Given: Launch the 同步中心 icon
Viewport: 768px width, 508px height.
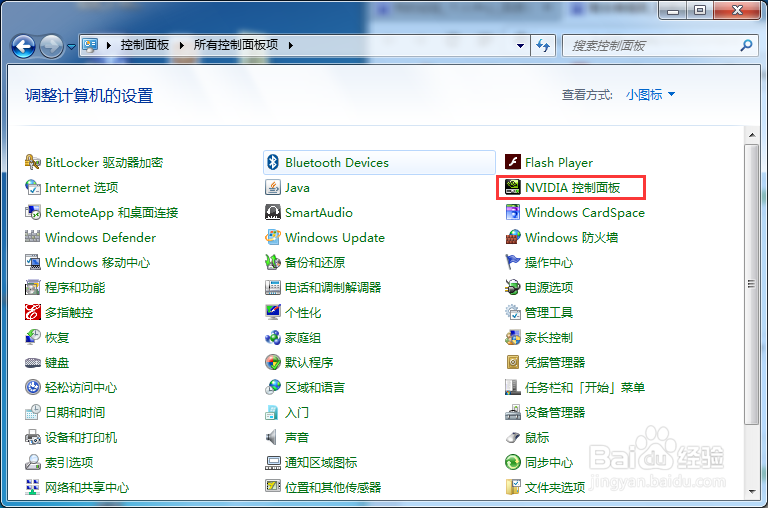Looking at the screenshot, I should tap(513, 462).
